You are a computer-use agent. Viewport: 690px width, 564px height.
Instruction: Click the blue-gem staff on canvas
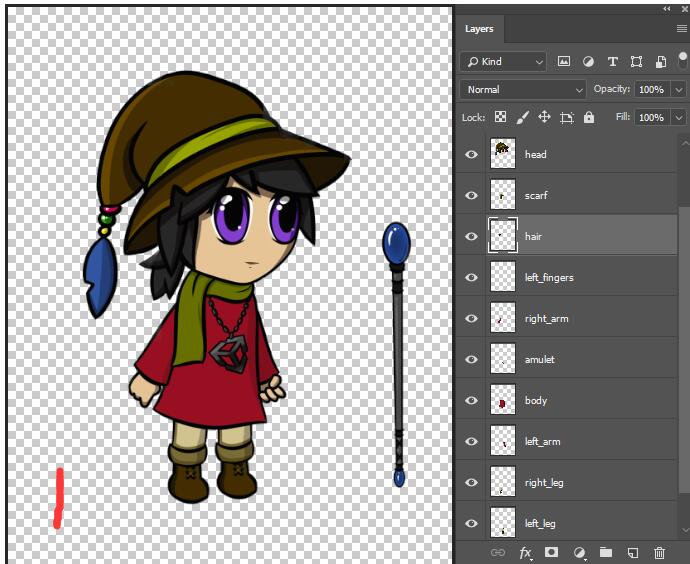397,355
